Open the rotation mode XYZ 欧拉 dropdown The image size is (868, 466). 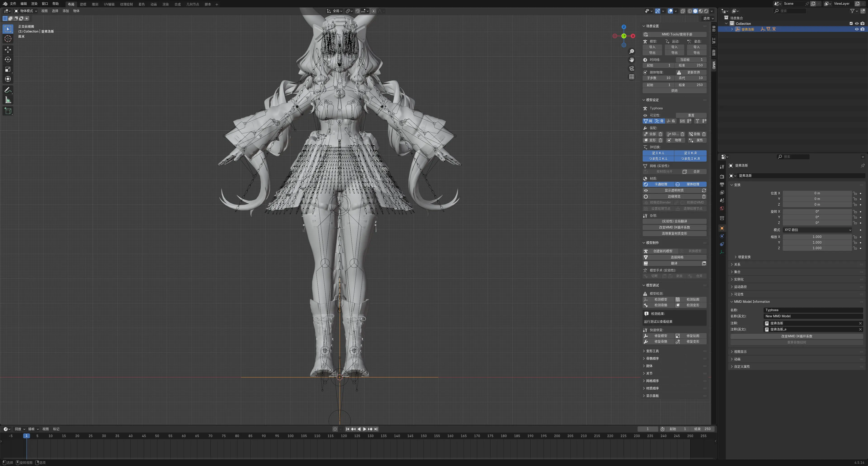click(x=817, y=230)
